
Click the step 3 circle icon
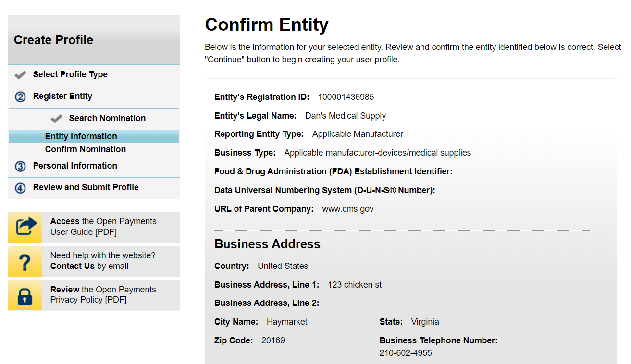(20, 166)
